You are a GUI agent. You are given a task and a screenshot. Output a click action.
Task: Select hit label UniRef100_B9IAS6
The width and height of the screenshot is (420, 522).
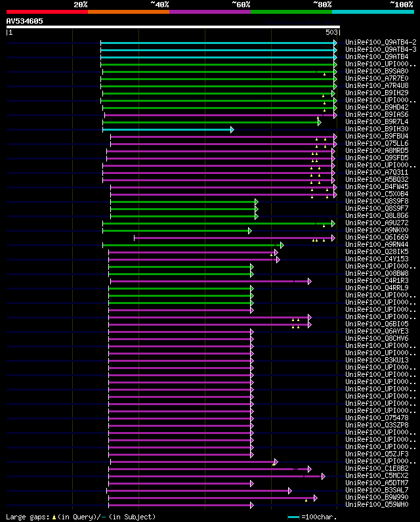pos(377,114)
